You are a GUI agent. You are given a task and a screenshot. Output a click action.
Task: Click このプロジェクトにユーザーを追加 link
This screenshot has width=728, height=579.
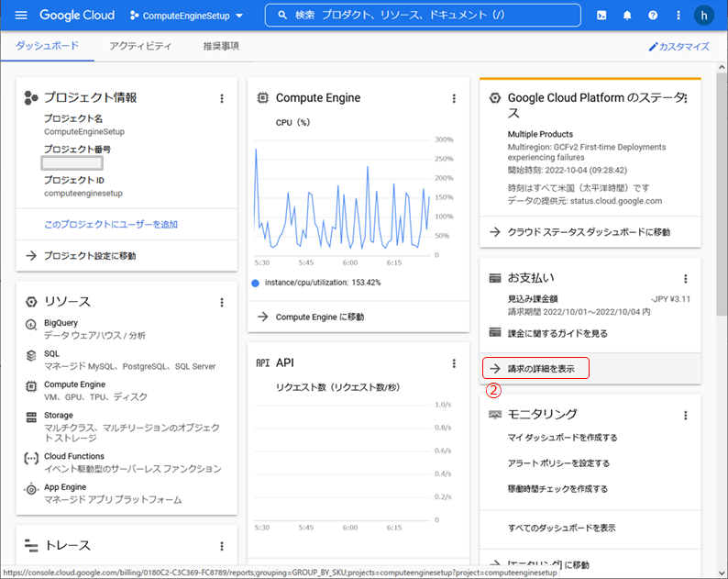point(110,224)
